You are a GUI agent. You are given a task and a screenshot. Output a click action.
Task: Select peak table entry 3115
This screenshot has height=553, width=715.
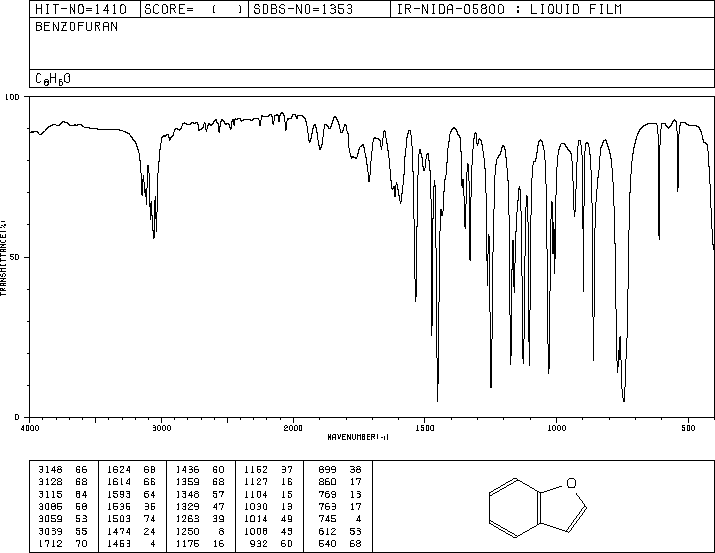click(50, 494)
